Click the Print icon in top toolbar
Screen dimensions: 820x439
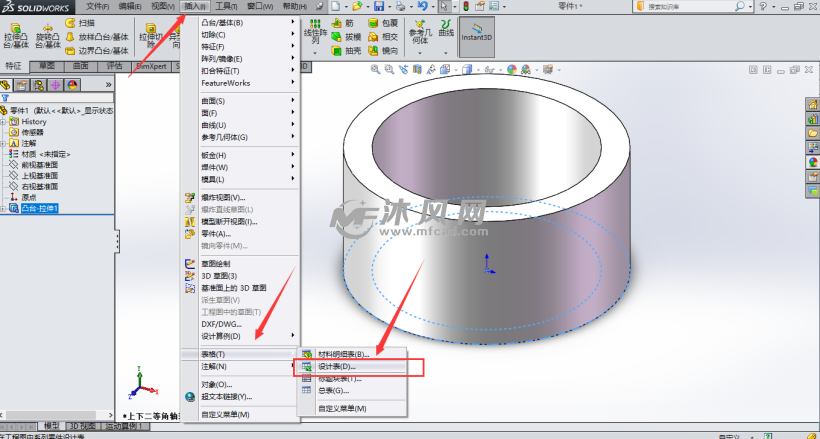(401, 6)
